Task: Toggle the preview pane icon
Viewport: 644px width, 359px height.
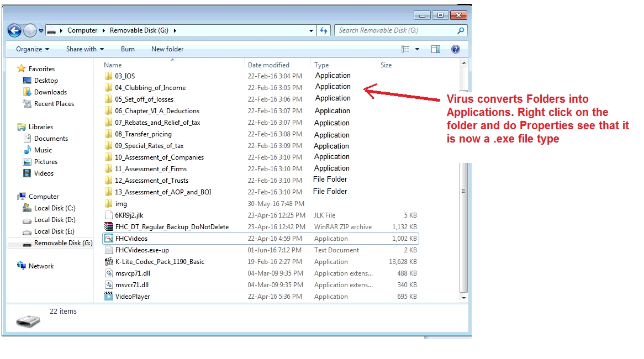Action: pyautogui.click(x=436, y=49)
